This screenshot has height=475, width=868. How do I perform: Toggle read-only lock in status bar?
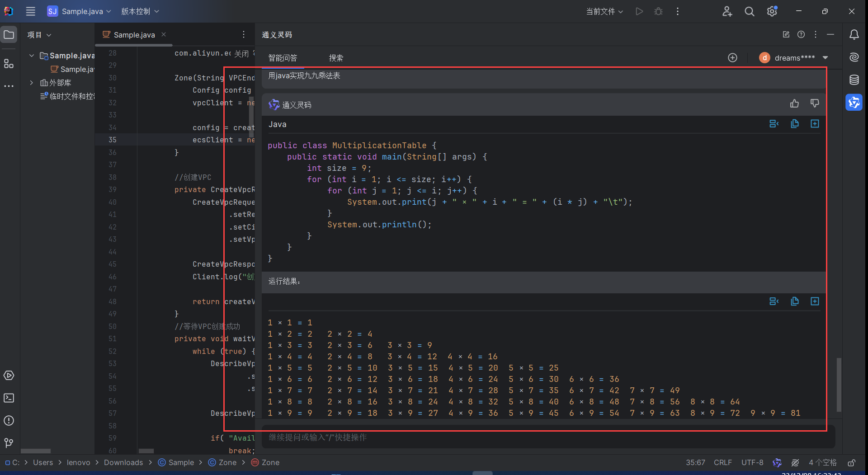(x=851, y=462)
